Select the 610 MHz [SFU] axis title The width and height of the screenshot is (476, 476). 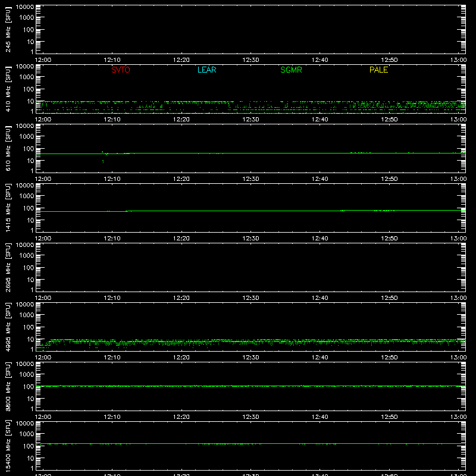[8, 148]
